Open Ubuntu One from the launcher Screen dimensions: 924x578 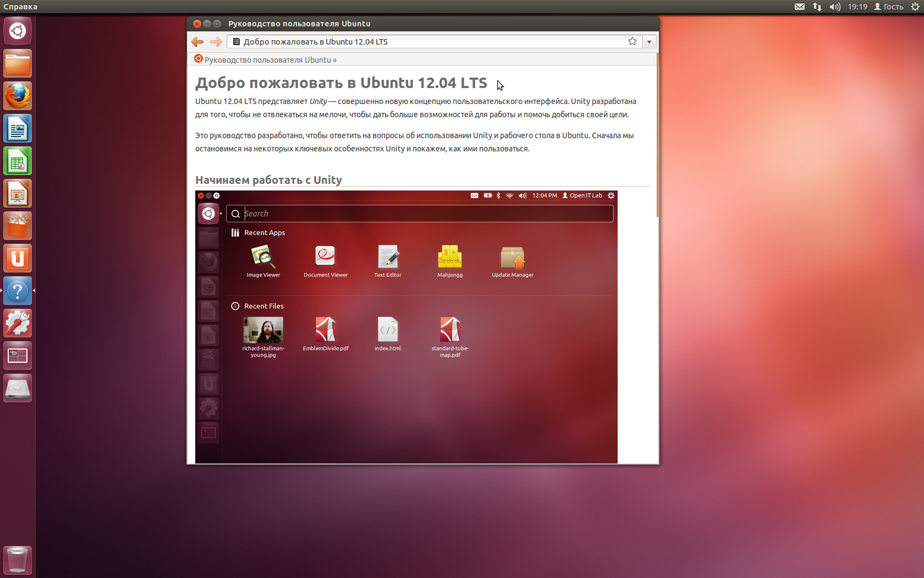[x=18, y=259]
